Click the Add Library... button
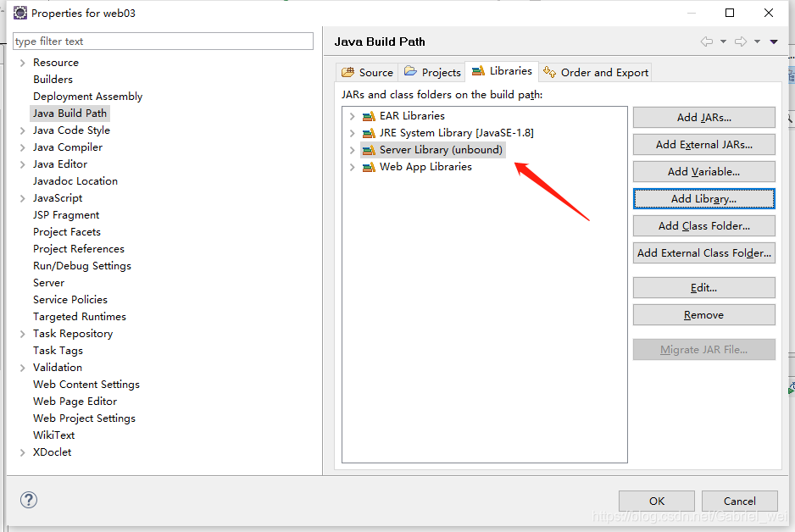Viewport: 795px width, 532px height. [703, 198]
